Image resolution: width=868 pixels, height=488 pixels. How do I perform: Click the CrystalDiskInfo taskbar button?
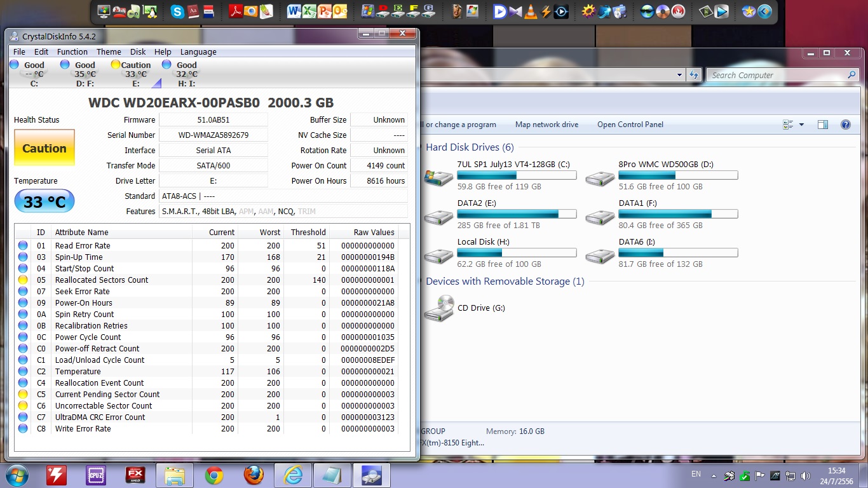372,475
